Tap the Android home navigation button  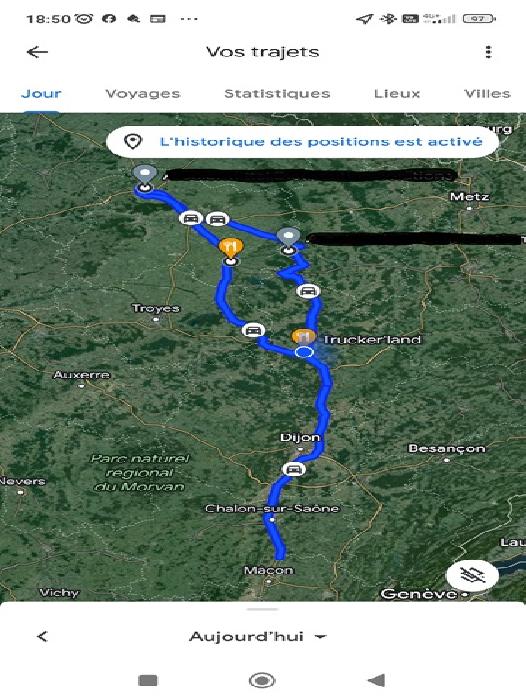coord(262,681)
